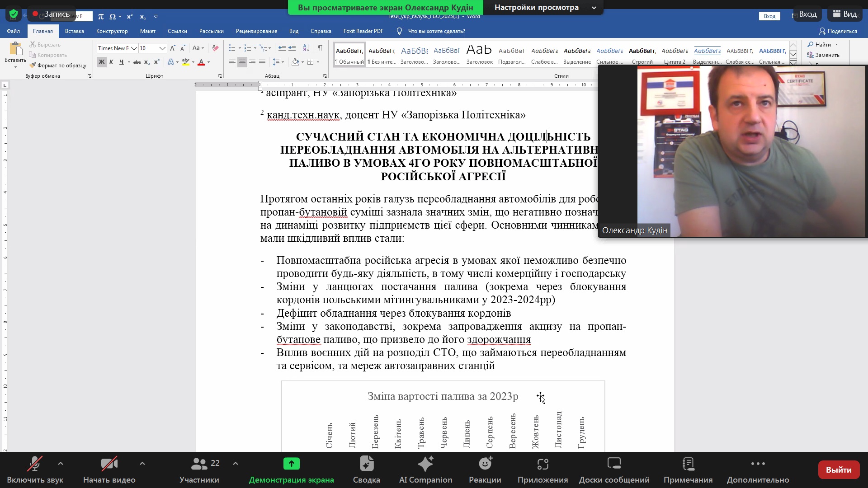Click the Format Painter brush icon
868x488 pixels.
(x=33, y=66)
